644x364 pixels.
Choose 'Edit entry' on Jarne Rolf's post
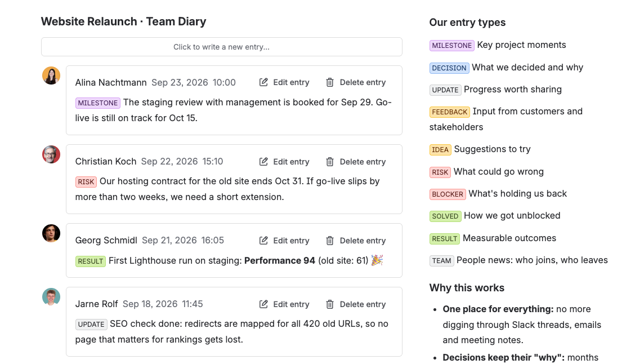(x=285, y=304)
